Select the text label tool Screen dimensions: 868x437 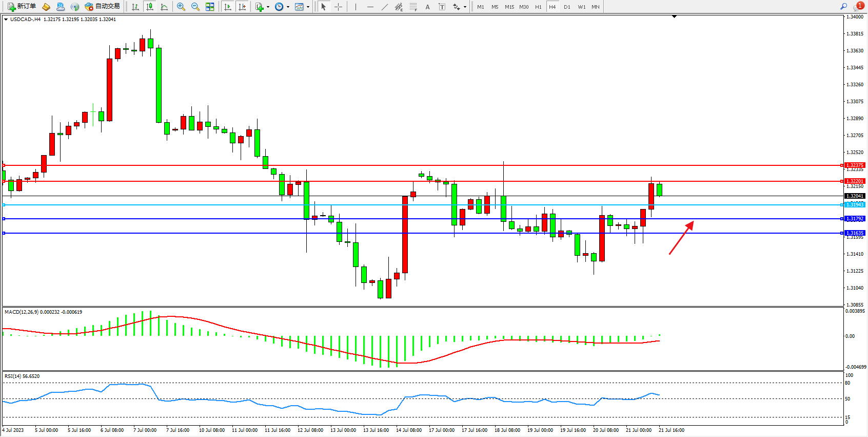tap(442, 7)
